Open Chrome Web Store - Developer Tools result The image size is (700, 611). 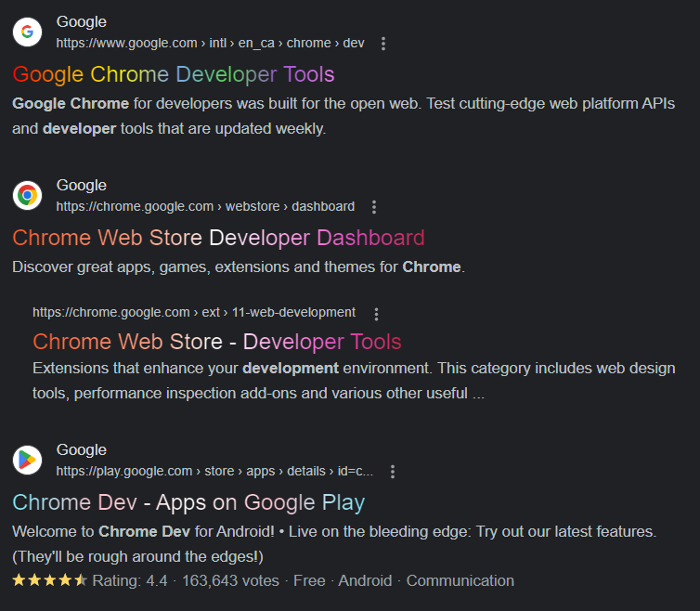pos(217,342)
